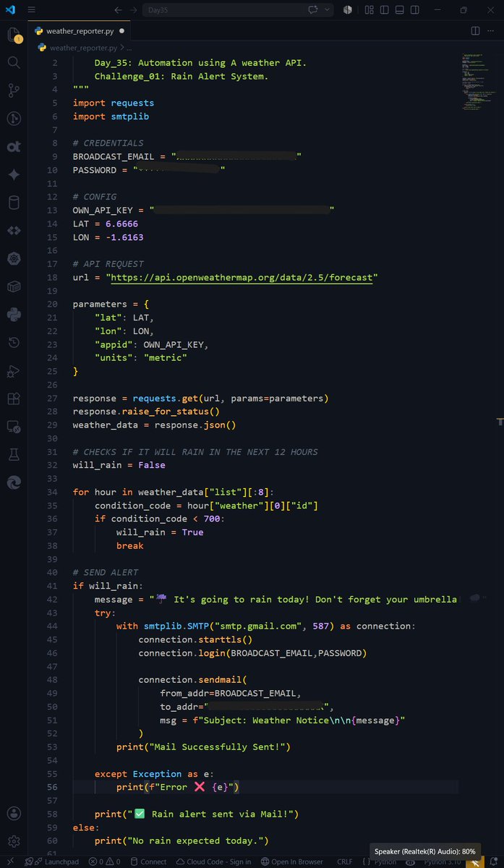
Task: Open the openweathermap forecast URL link
Action: 242,278
